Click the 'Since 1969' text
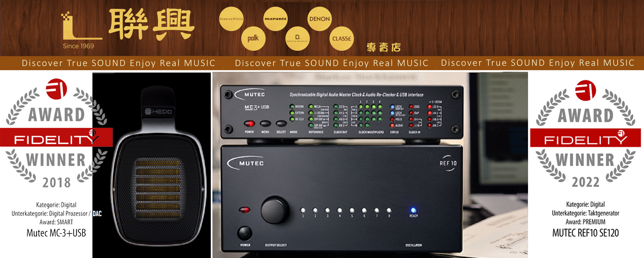Screen dimensions: 644x258 [78, 46]
